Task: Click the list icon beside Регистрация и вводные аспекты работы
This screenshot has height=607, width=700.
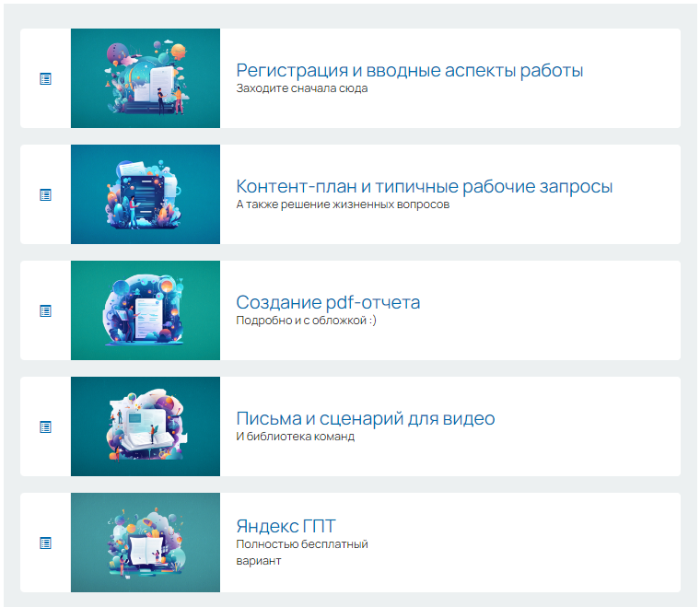Action: click(x=45, y=79)
